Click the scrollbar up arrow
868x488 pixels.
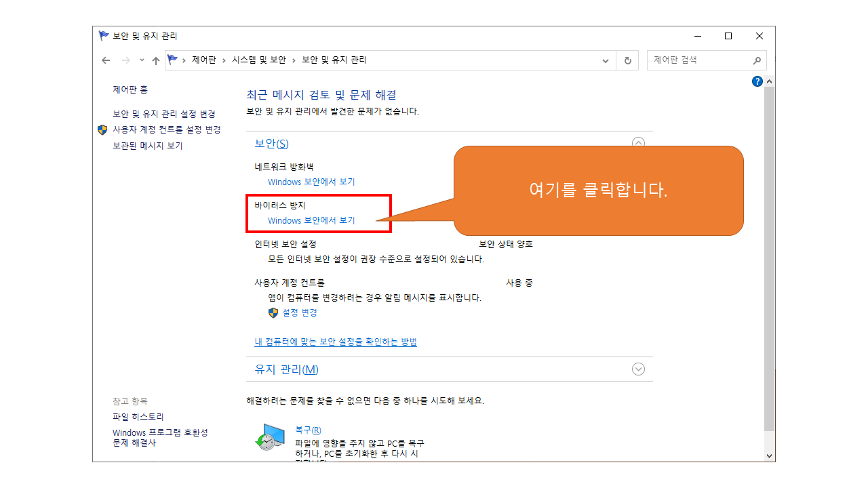[769, 81]
